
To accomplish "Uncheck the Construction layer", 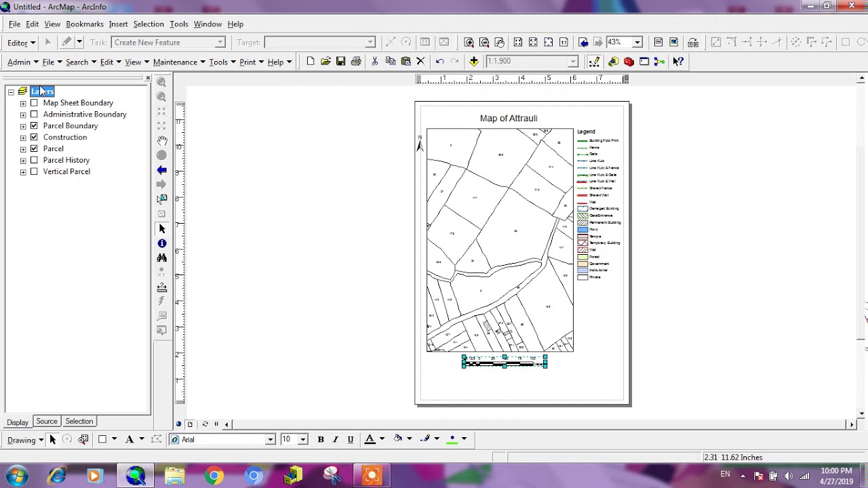I will pos(34,137).
